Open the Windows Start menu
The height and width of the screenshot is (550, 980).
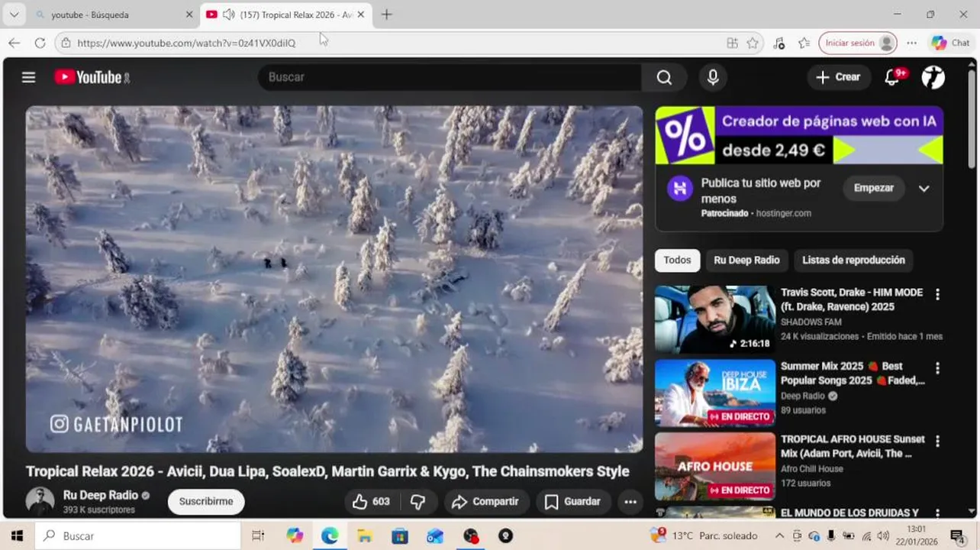coord(17,535)
